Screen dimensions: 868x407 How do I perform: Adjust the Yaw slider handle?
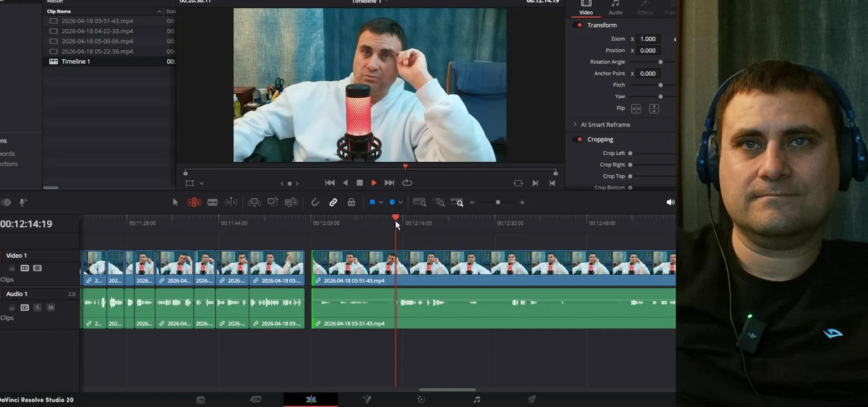[661, 97]
